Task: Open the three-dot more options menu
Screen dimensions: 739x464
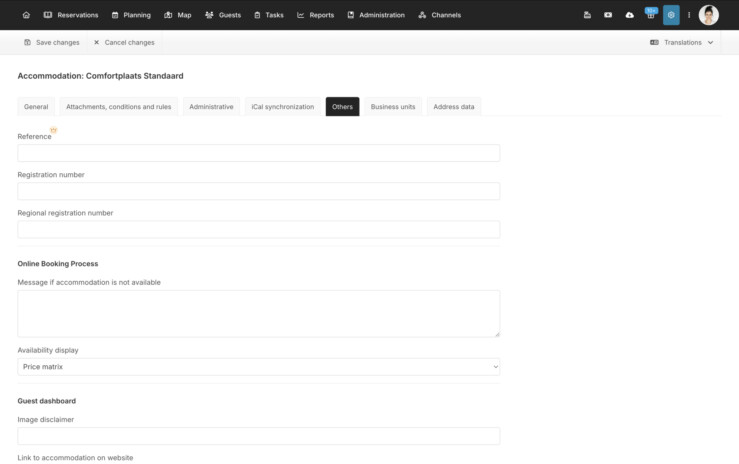Action: click(x=689, y=15)
